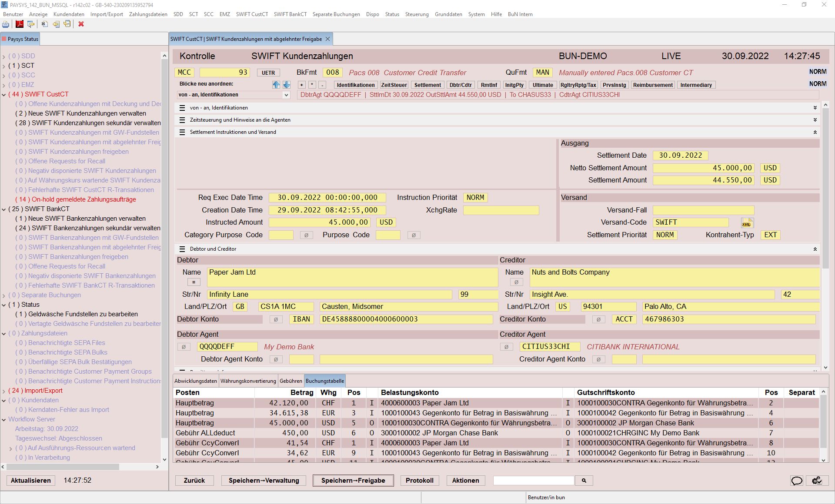Viewport: 835px width, 504px height.
Task: Click the blue down arrow to move block
Action: 287,85
